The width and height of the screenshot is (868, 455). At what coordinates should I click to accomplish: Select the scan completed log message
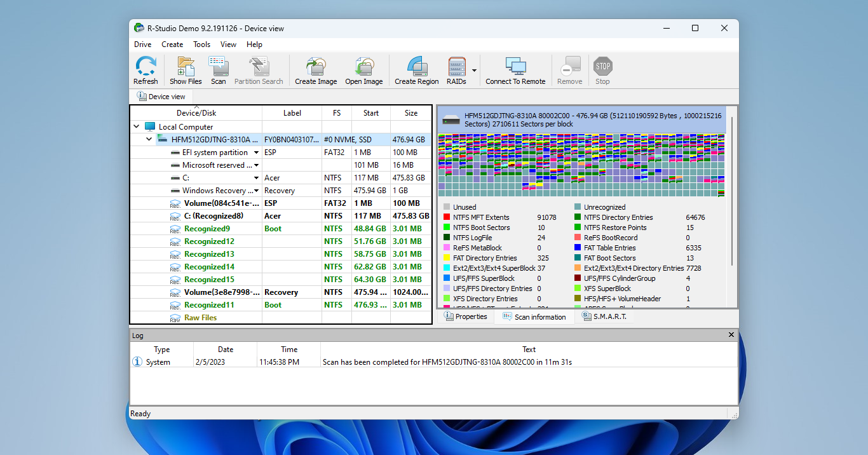[447, 362]
